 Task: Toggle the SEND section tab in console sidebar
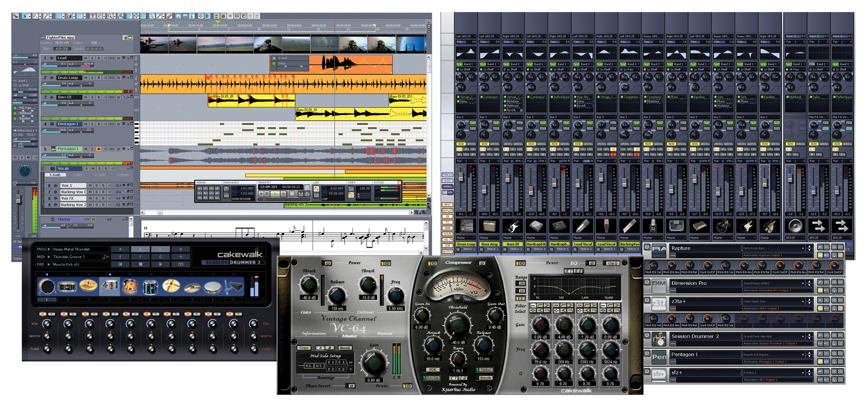447,228
